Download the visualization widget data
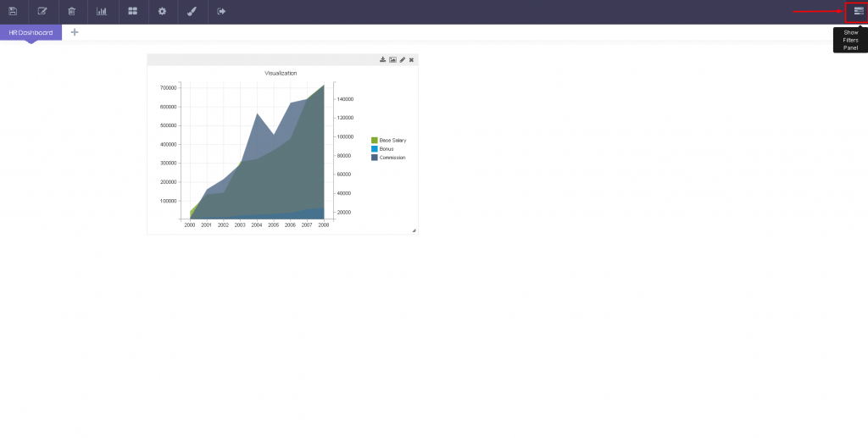Image resolution: width=868 pixels, height=438 pixels. point(382,60)
